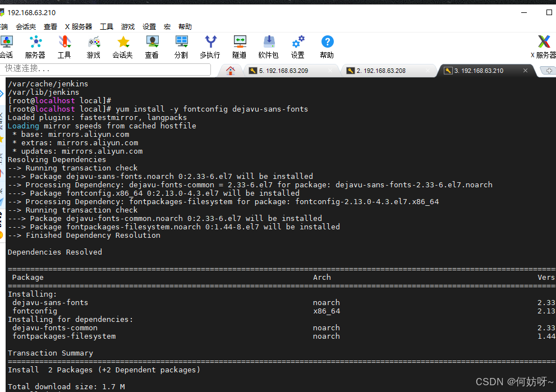Image resolution: width=556 pixels, height=392 pixels.
Task: Click the 'Dependencies Resolved' text
Action: click(55, 252)
